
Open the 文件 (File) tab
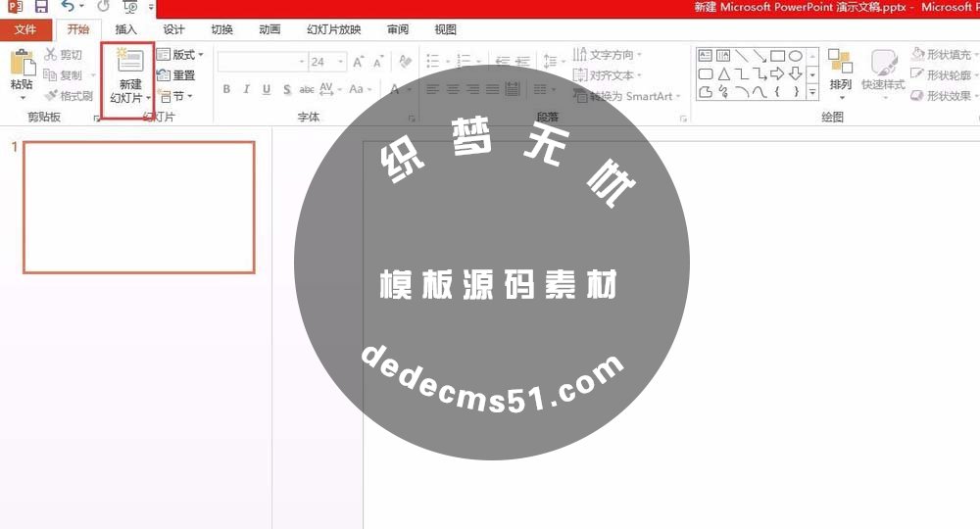[25, 29]
